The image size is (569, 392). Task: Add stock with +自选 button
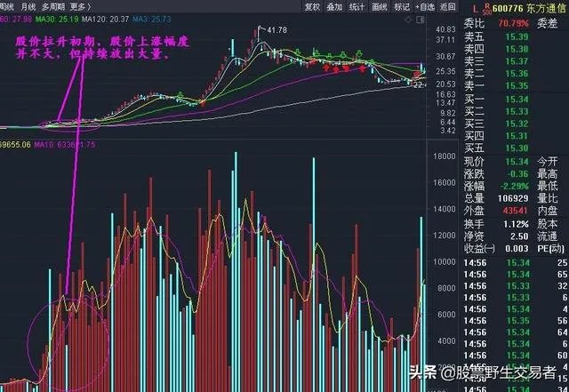425,6
